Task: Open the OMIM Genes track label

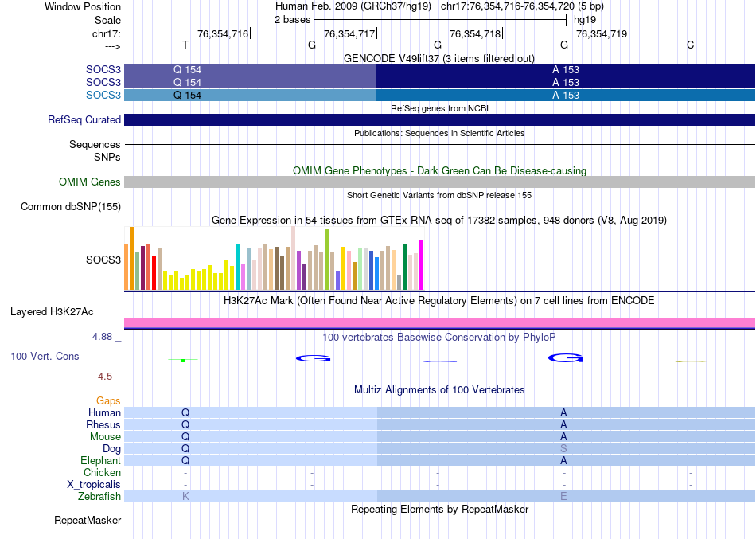Action: pyautogui.click(x=89, y=182)
